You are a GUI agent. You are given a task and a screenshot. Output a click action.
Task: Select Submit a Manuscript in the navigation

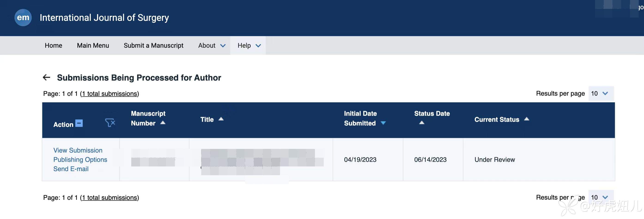(x=154, y=46)
